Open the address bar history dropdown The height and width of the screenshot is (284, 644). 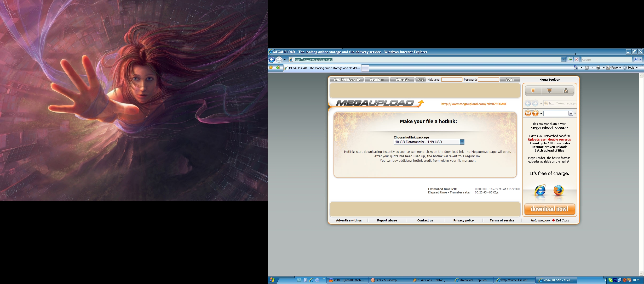(x=563, y=60)
